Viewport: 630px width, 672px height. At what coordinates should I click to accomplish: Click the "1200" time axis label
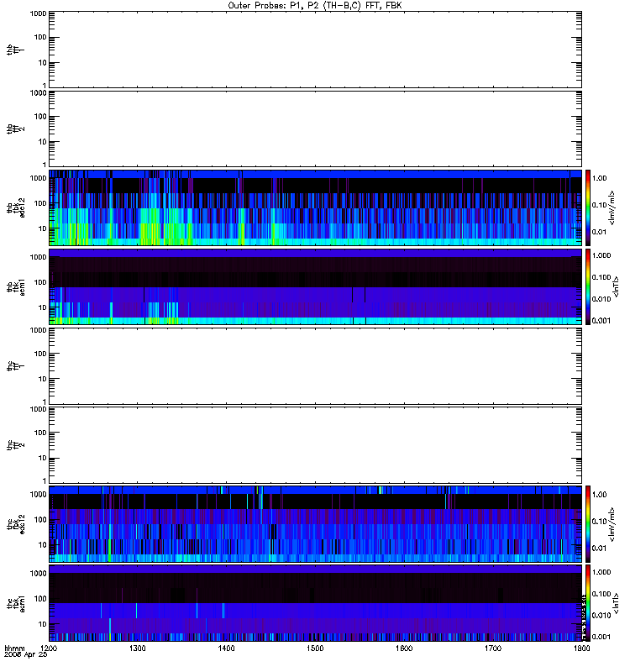[x=49, y=648]
